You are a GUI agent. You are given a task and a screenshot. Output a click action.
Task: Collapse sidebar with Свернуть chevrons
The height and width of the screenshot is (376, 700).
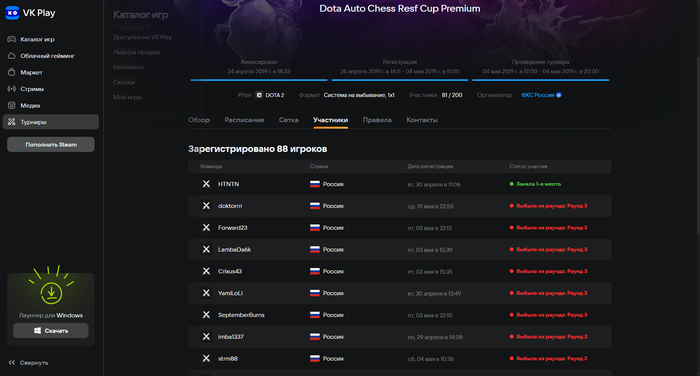12,363
